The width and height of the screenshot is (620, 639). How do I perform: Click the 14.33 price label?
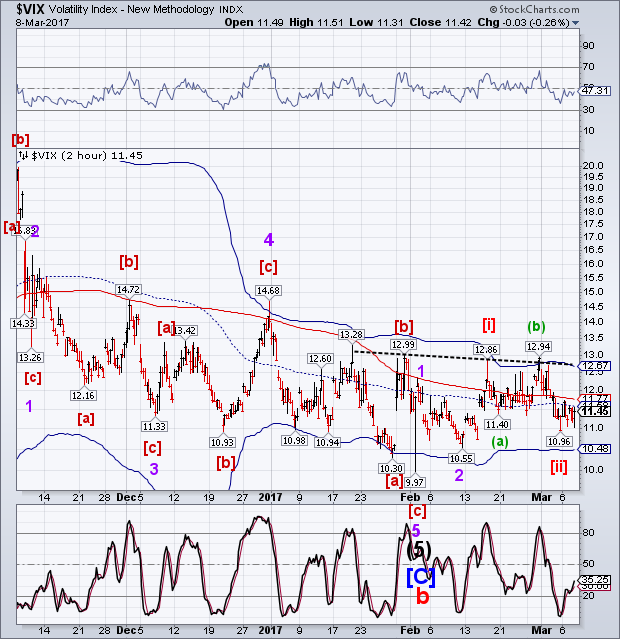24,323
